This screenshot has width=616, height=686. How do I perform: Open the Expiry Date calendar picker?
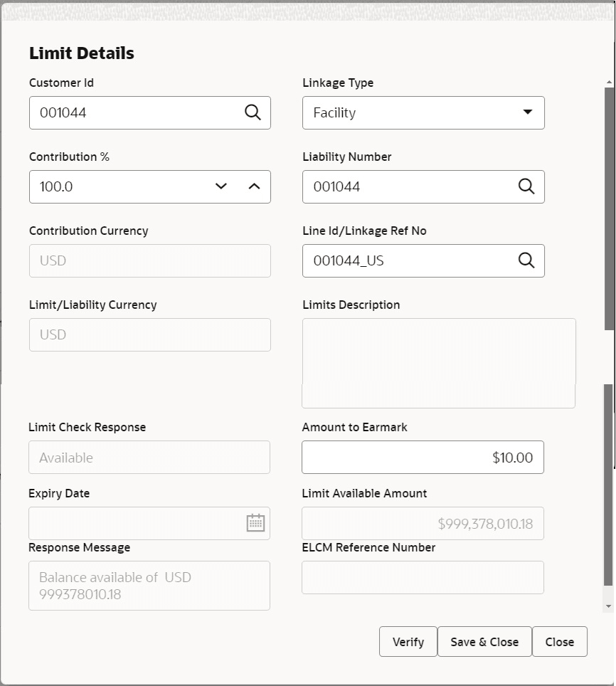[254, 523]
